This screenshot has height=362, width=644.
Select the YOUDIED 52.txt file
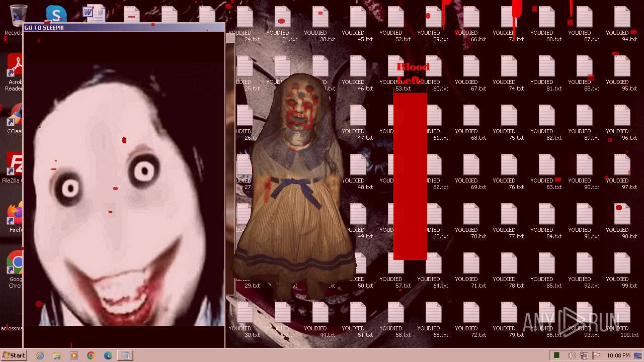(x=395, y=25)
